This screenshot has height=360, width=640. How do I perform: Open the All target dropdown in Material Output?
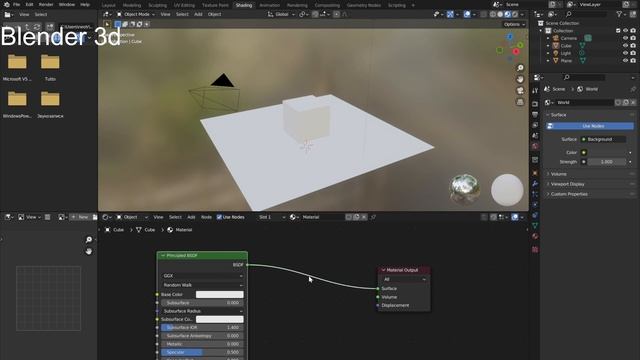[404, 279]
